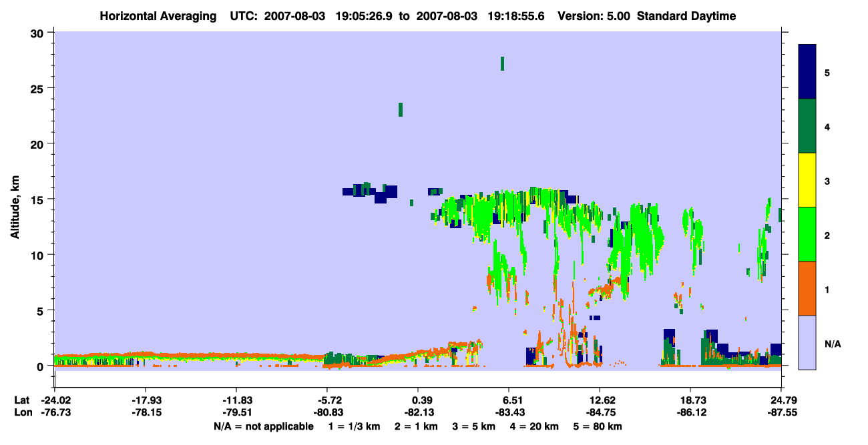Click the longitude value '-80.83'

click(x=328, y=412)
